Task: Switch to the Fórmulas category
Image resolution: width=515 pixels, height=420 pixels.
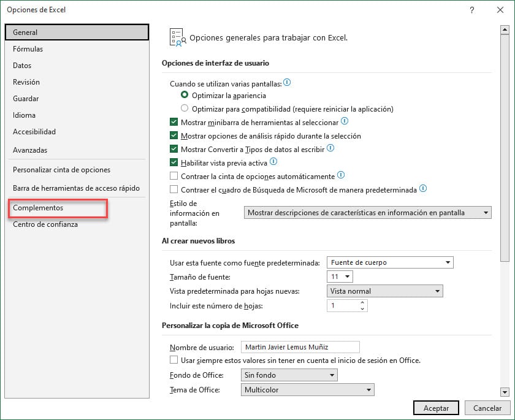Action: point(28,49)
